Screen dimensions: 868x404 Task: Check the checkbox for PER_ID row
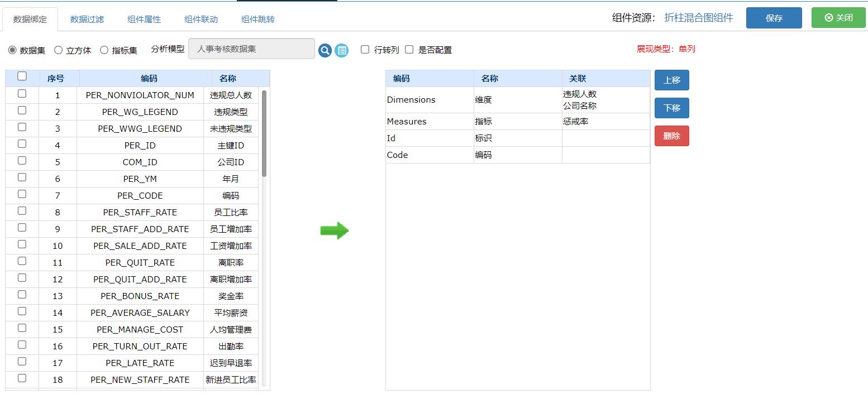(21, 143)
